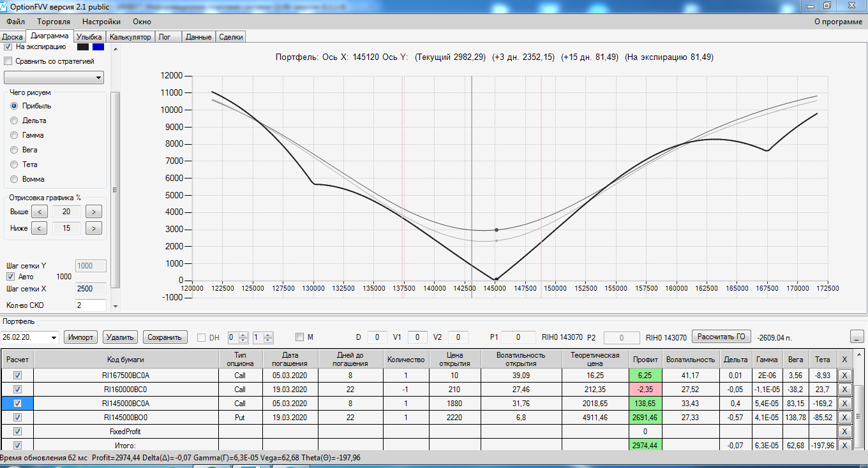Decrease the Ниже percentage with left arrow
Viewport: 868px width, 468px height.
39,228
